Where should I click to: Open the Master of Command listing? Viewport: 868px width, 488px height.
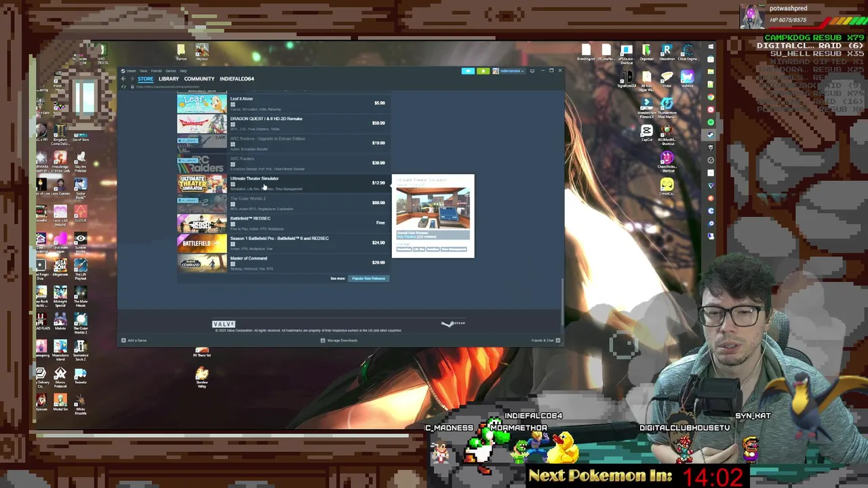tap(282, 262)
